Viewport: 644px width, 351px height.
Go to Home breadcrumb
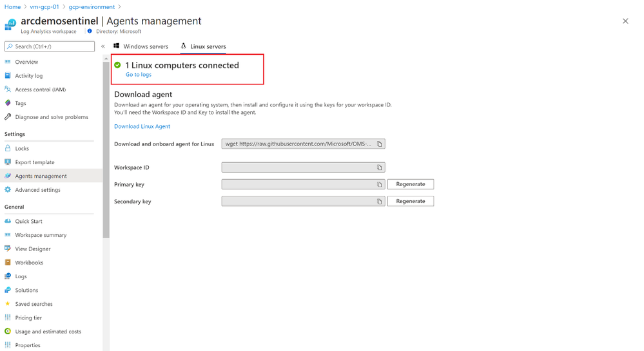12,7
